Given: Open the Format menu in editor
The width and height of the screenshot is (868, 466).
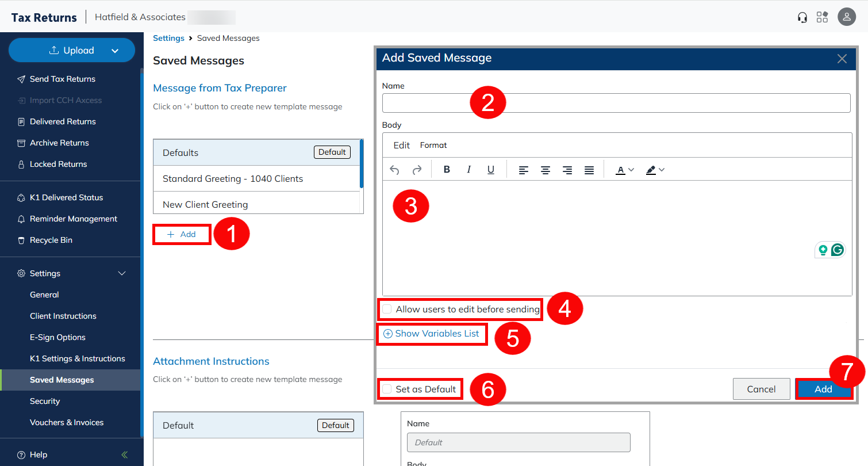Looking at the screenshot, I should [x=433, y=145].
